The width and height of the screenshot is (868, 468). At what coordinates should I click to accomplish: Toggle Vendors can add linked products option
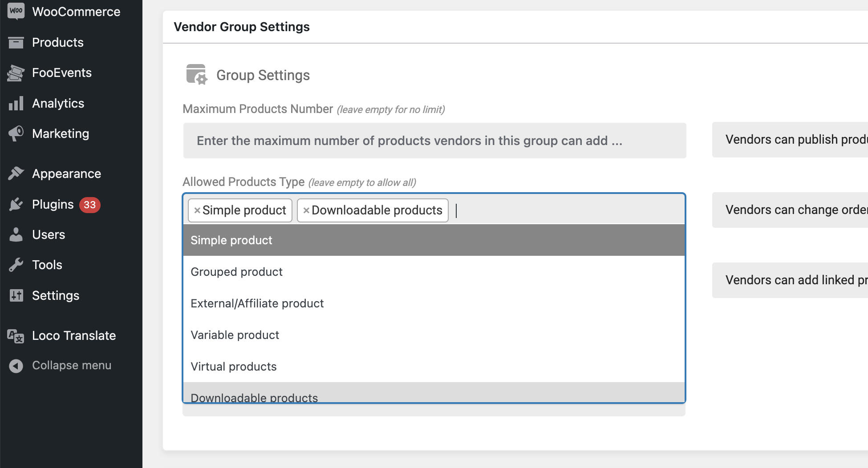click(x=790, y=280)
